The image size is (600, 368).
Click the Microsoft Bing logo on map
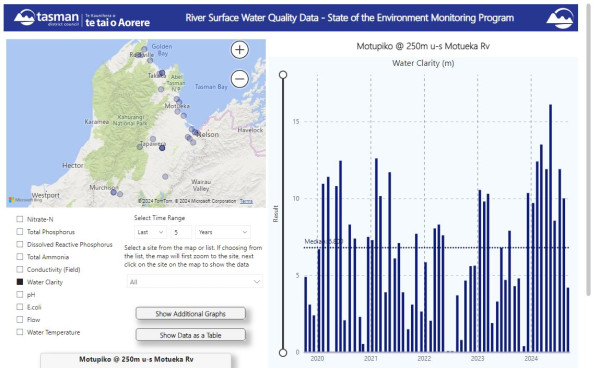point(25,200)
